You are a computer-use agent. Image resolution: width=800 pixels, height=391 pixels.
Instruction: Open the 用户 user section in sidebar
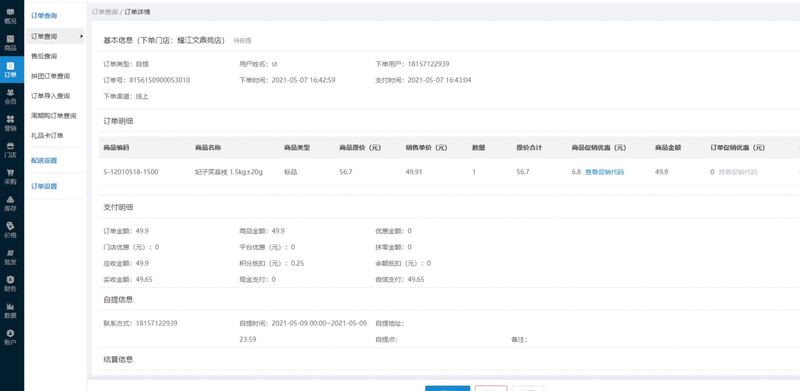(11, 337)
